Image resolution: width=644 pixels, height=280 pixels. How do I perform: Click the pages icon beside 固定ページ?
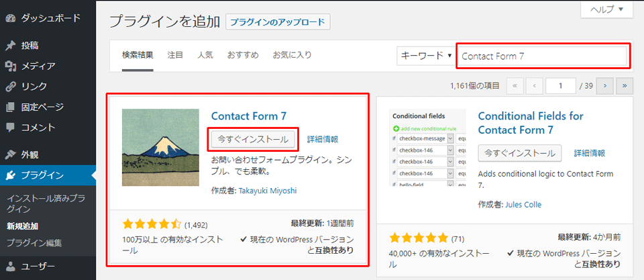tap(11, 107)
